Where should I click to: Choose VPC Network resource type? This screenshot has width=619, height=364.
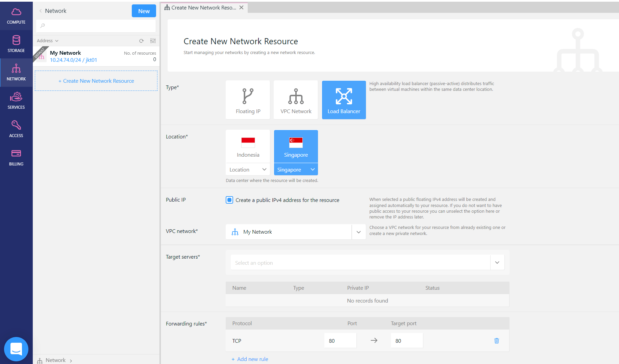point(296,100)
